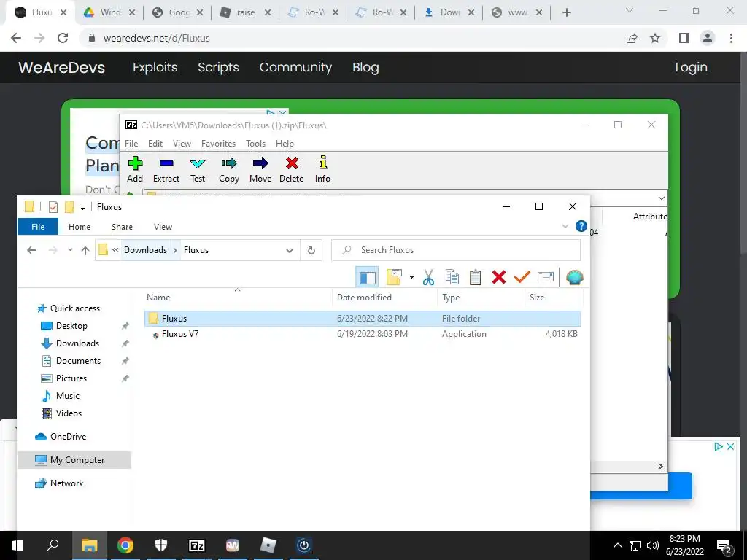The height and width of the screenshot is (560, 747).
Task: Click the Paste clipboard icon in Explorer
Action: point(475,277)
